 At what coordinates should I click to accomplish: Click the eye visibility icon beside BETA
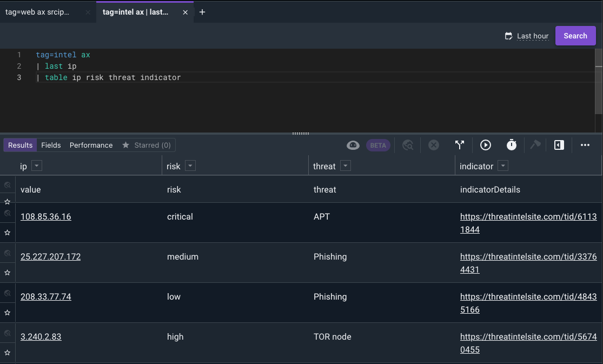coord(353,145)
